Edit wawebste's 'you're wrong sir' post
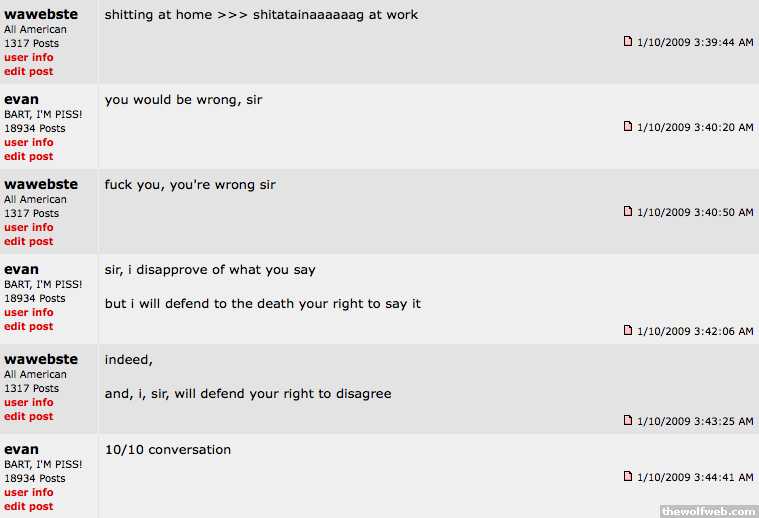Viewport: 759px width, 518px height. coord(29,241)
